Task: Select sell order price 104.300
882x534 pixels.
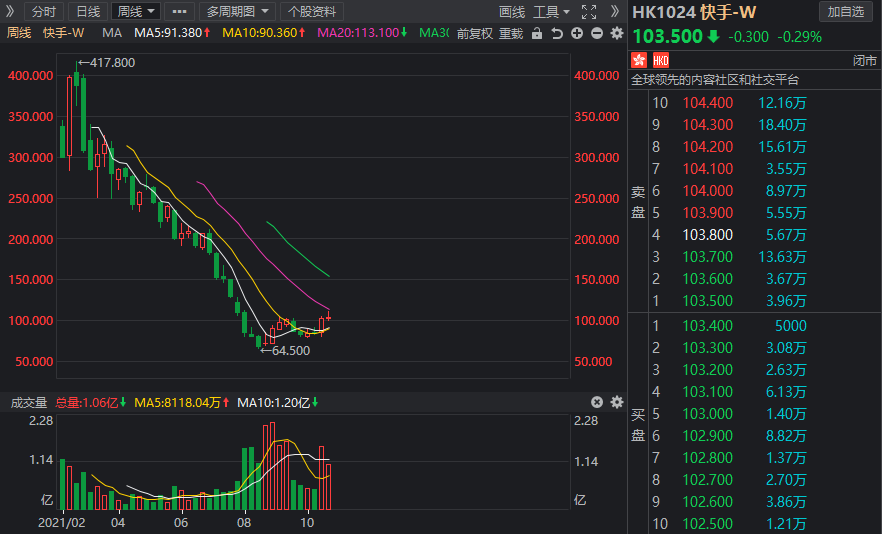Action: [x=708, y=125]
